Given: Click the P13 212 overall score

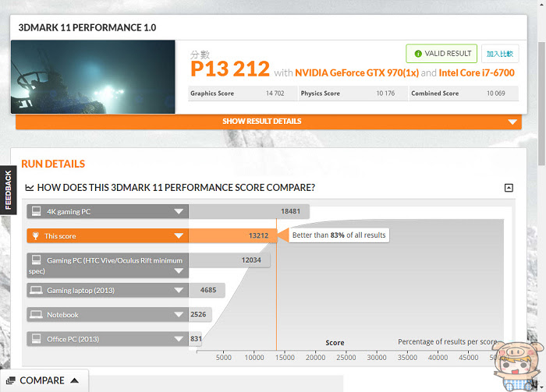Looking at the screenshot, I should [230, 69].
